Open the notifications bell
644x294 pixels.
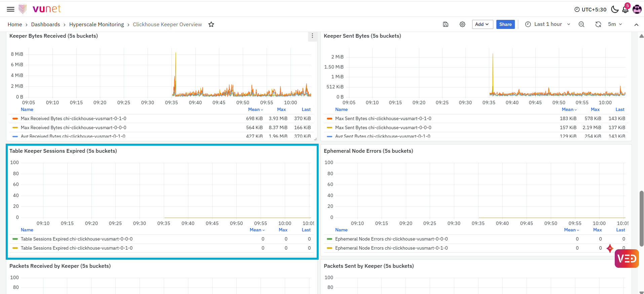point(626,9)
